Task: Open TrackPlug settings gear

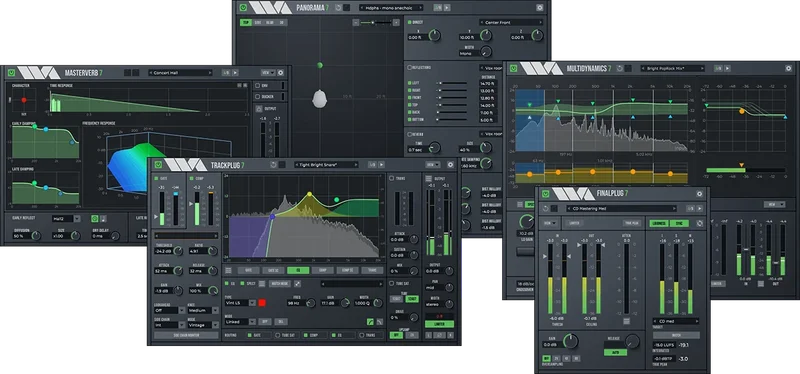Action: click(x=450, y=165)
